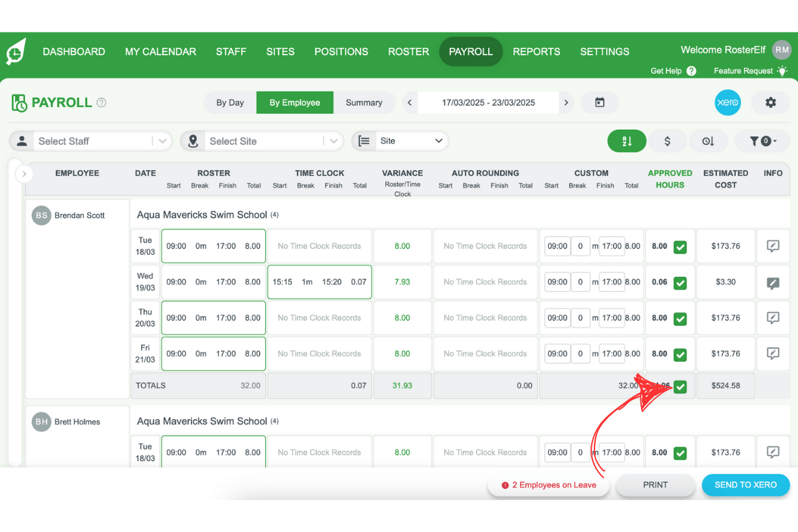Switch to the Summary tab
798x532 pixels.
point(364,102)
